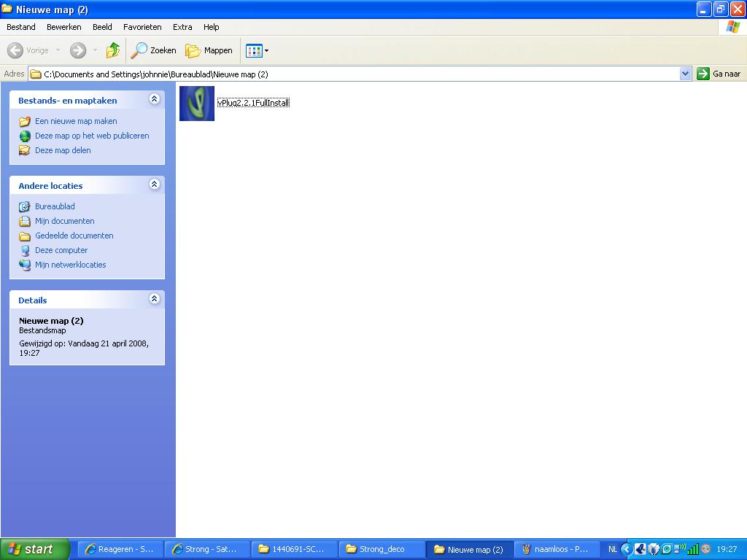Switch to Reageren Internet Explorer taskbar window
The image size is (747, 560).
click(x=121, y=549)
